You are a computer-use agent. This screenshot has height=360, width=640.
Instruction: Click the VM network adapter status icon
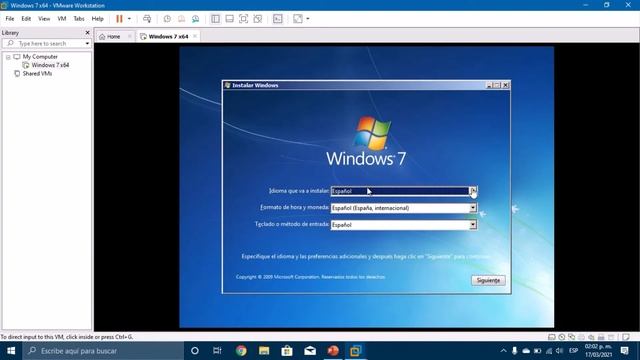(571, 337)
